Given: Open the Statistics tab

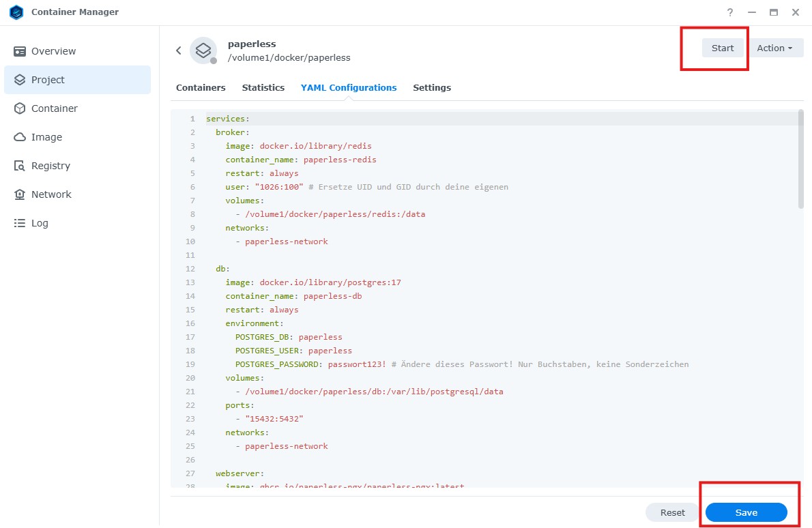Looking at the screenshot, I should coord(263,87).
